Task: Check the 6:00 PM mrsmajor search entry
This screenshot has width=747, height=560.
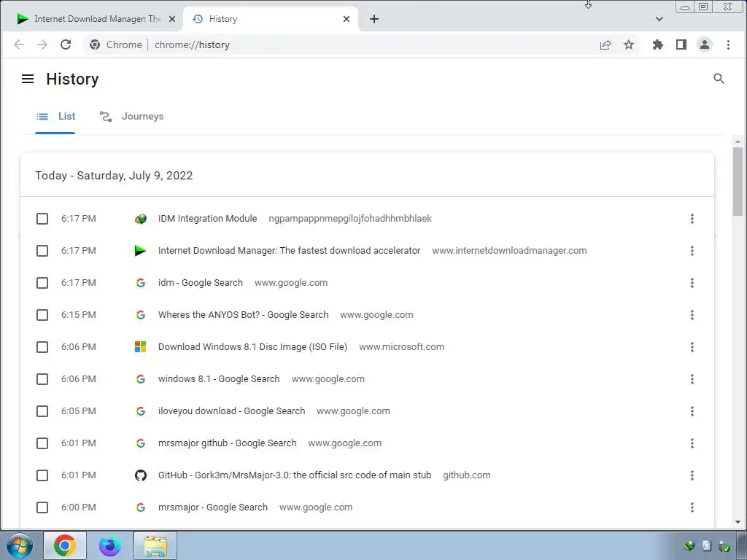Action: [42, 507]
